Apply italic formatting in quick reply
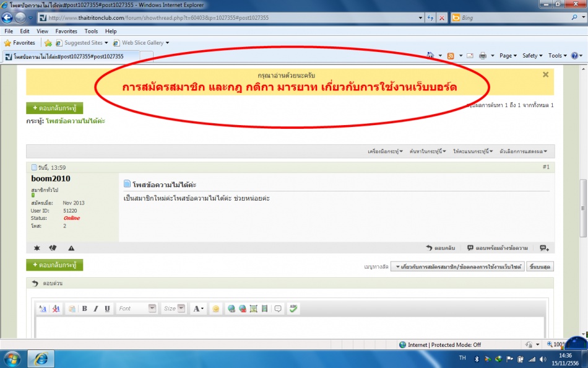This screenshot has height=368, width=588. coord(96,309)
